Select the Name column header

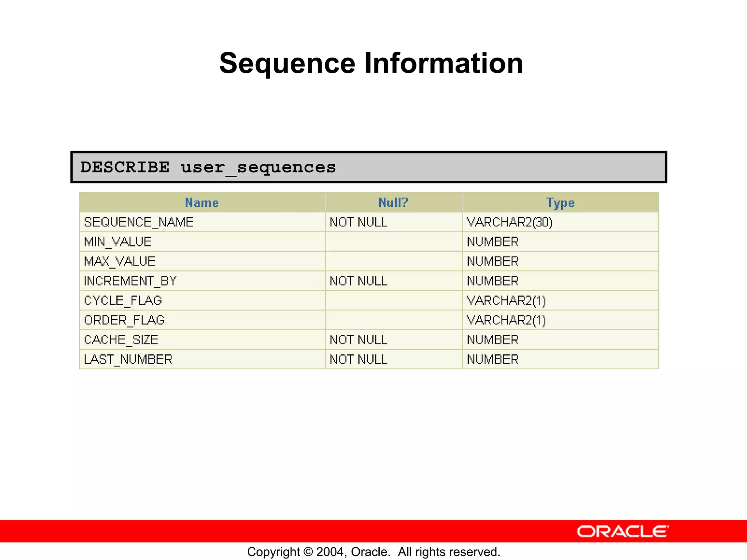click(202, 203)
